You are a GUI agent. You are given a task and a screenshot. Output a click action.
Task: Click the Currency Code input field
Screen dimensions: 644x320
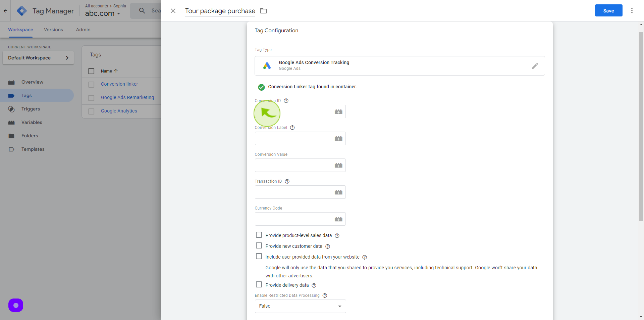[x=293, y=219]
